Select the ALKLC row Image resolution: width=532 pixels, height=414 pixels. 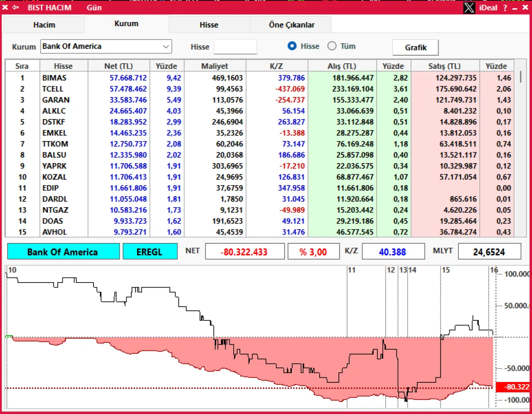(x=260, y=111)
